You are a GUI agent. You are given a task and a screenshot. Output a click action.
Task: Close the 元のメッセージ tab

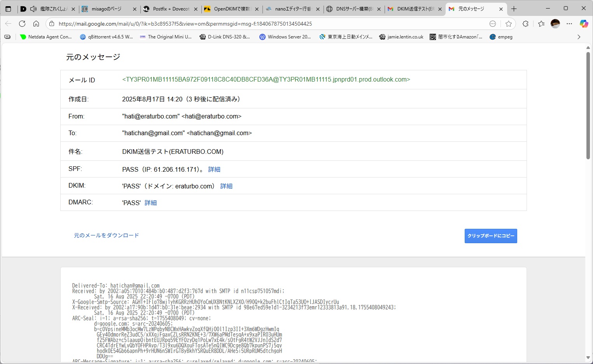(501, 9)
